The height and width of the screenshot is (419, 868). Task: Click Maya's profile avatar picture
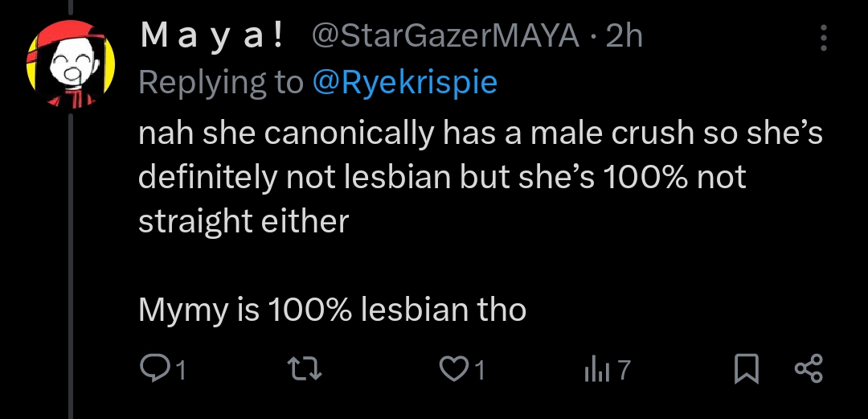click(x=72, y=64)
